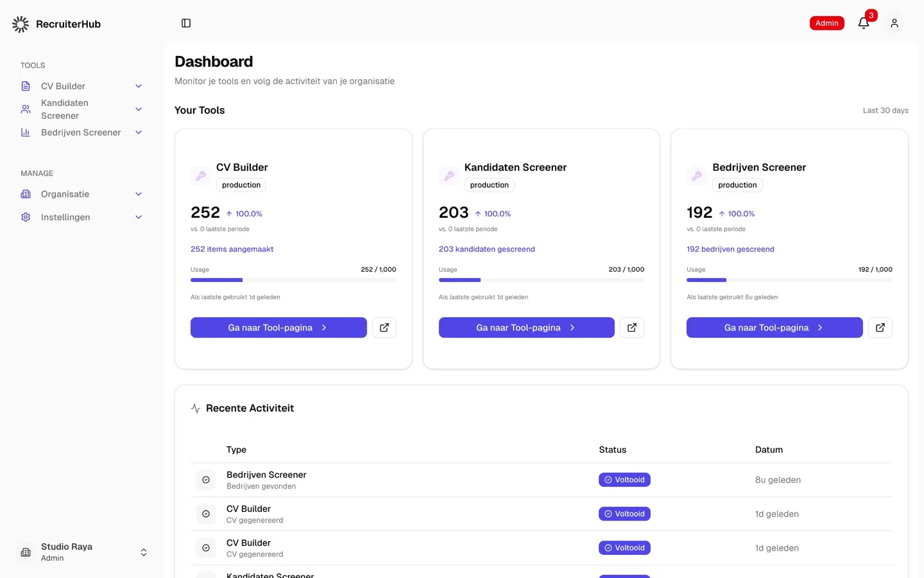Click the RecruiterHub logo icon
The width and height of the screenshot is (924, 578).
(21, 24)
